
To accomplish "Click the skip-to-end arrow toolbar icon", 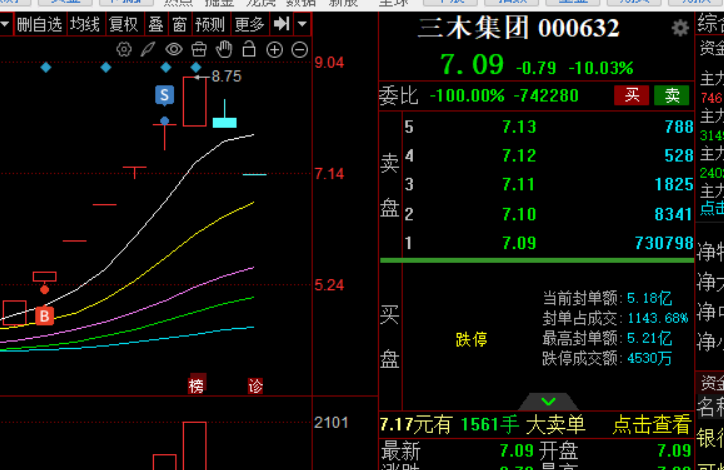I will [281, 24].
